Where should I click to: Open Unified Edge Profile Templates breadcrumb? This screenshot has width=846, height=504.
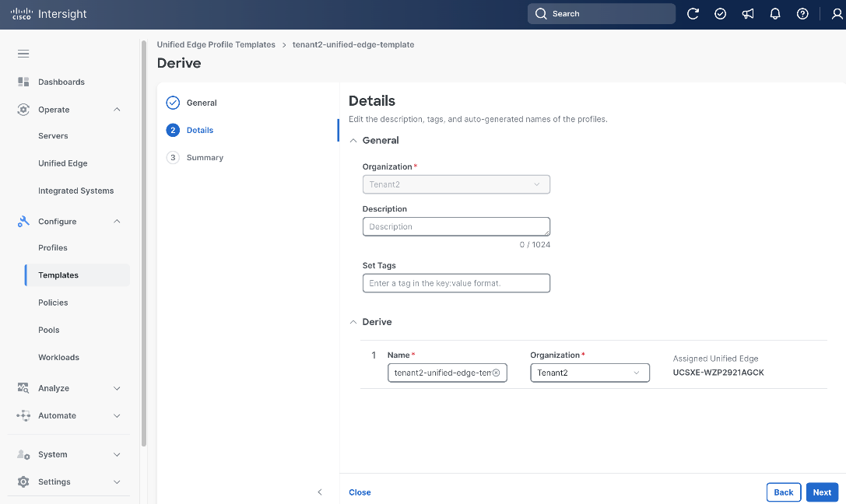216,45
